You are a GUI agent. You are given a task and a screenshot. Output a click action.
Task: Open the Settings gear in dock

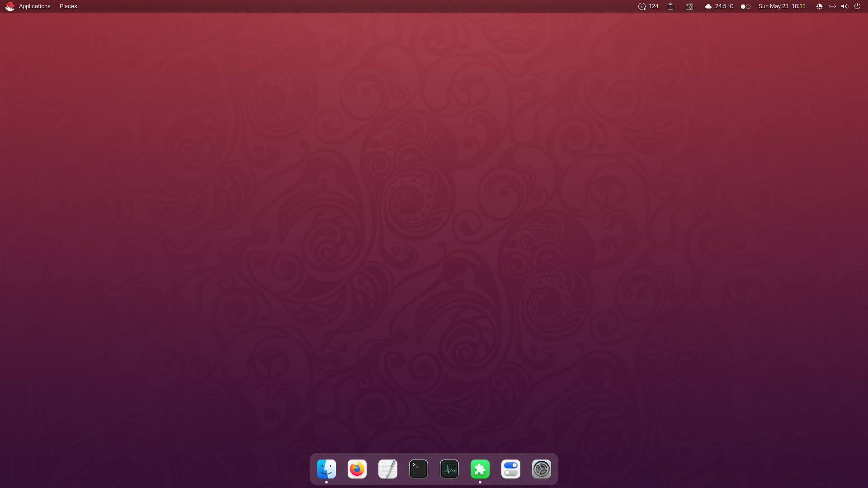[542, 469]
